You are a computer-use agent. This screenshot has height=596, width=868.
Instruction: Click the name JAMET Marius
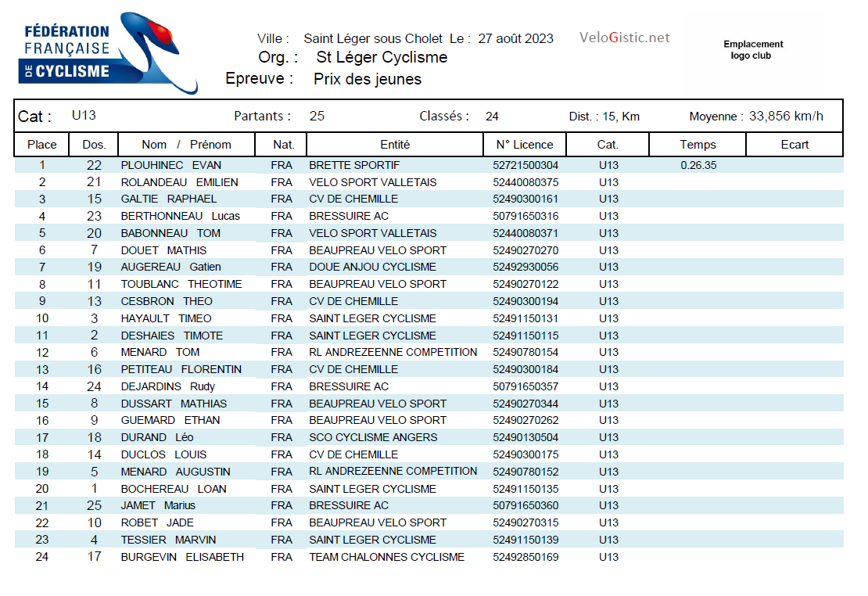click(x=158, y=506)
